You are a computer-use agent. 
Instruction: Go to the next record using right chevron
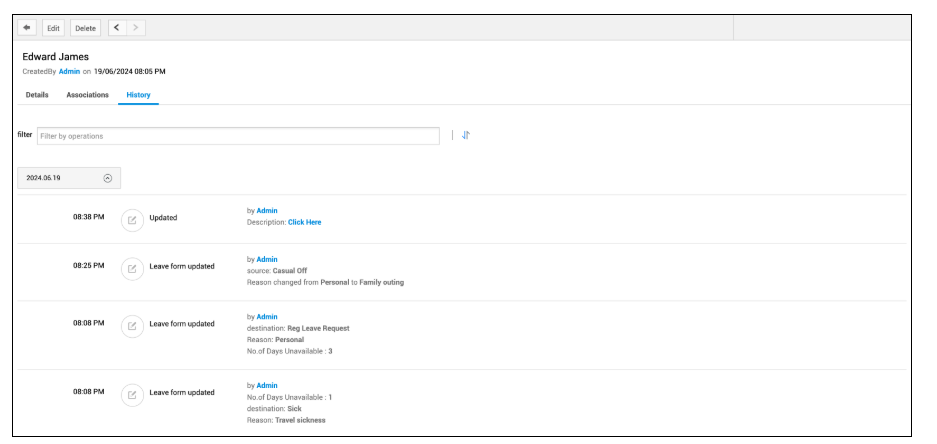(x=137, y=28)
